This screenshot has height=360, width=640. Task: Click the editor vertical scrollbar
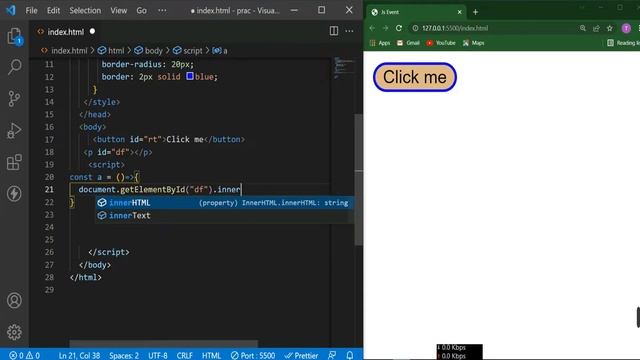pyautogui.click(x=359, y=180)
